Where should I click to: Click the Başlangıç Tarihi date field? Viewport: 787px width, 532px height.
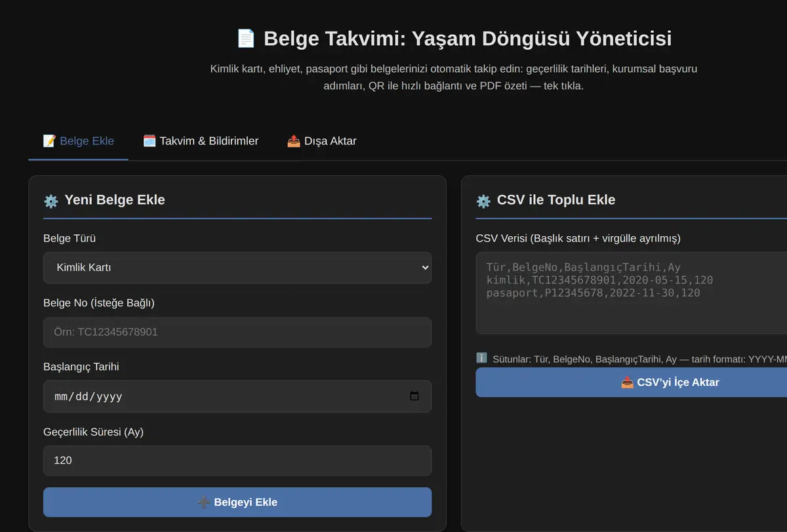(237, 396)
